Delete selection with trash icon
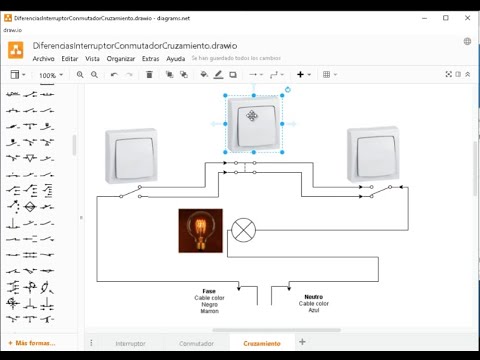Image resolution: width=480 pixels, height=360 pixels. tap(149, 75)
